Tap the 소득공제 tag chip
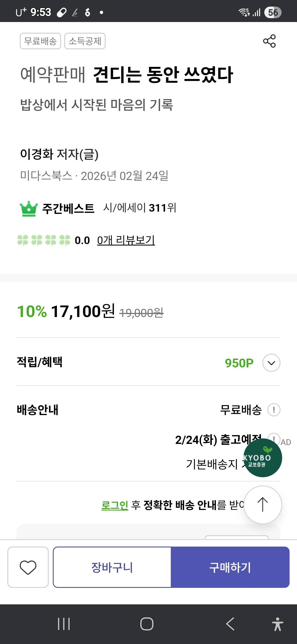The width and height of the screenshot is (297, 644). [85, 41]
